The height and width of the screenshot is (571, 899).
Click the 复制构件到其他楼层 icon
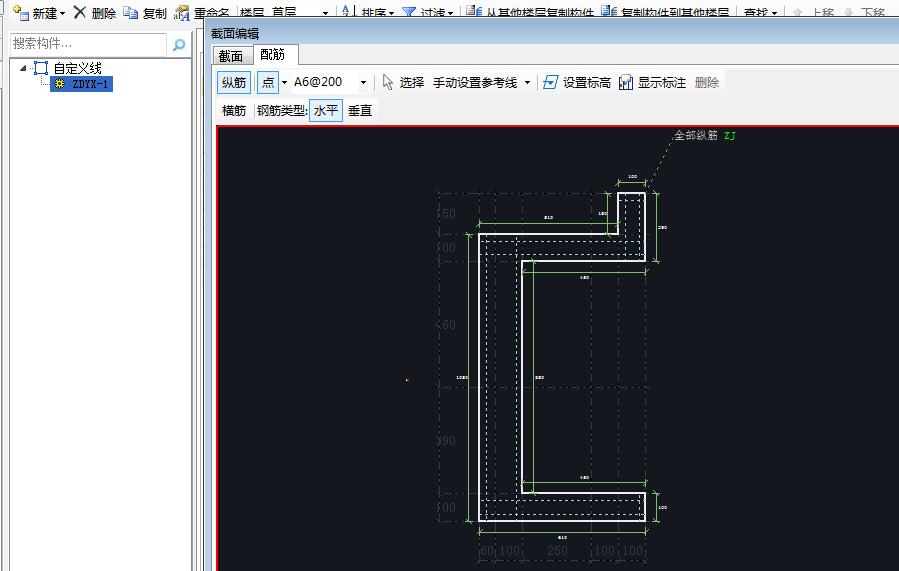(x=609, y=11)
